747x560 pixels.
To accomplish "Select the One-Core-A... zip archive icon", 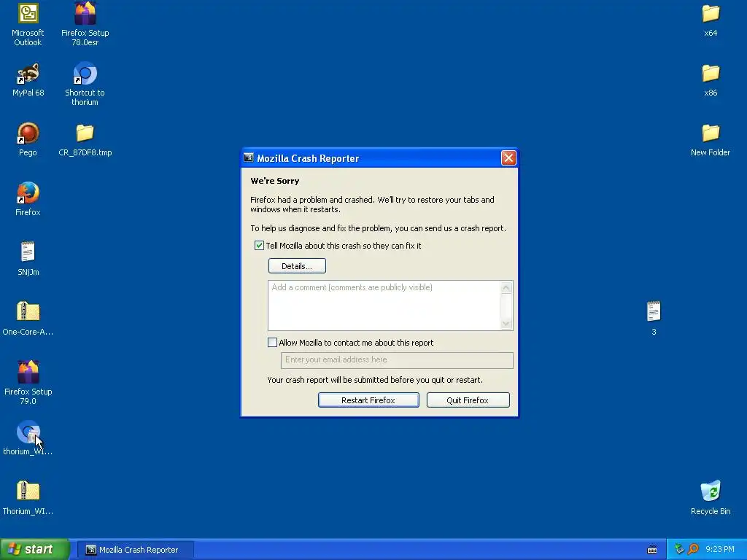I will [28, 312].
